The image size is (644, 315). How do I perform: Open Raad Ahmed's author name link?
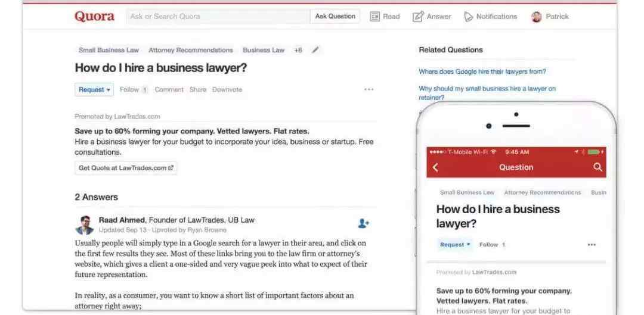(x=122, y=220)
